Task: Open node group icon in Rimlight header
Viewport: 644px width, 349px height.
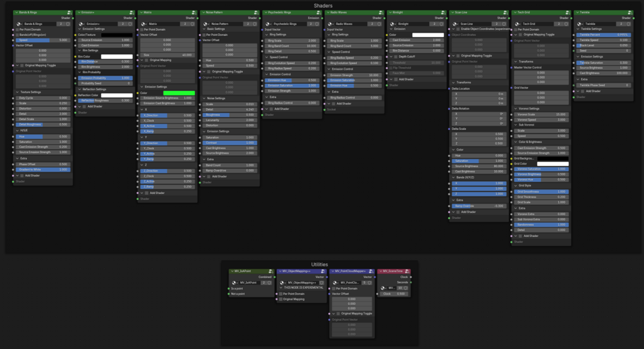Action: (x=443, y=13)
